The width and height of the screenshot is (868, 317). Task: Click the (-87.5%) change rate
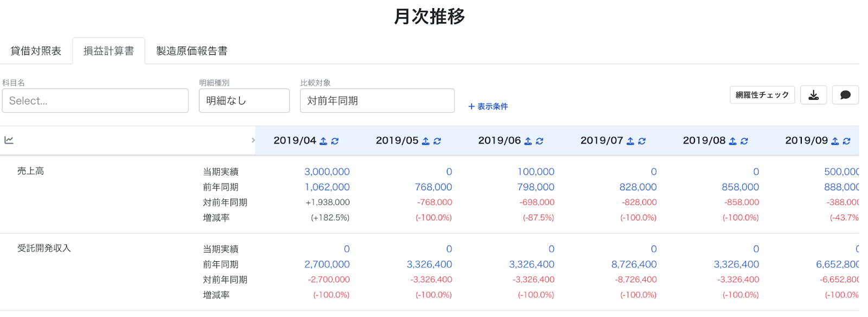538,217
